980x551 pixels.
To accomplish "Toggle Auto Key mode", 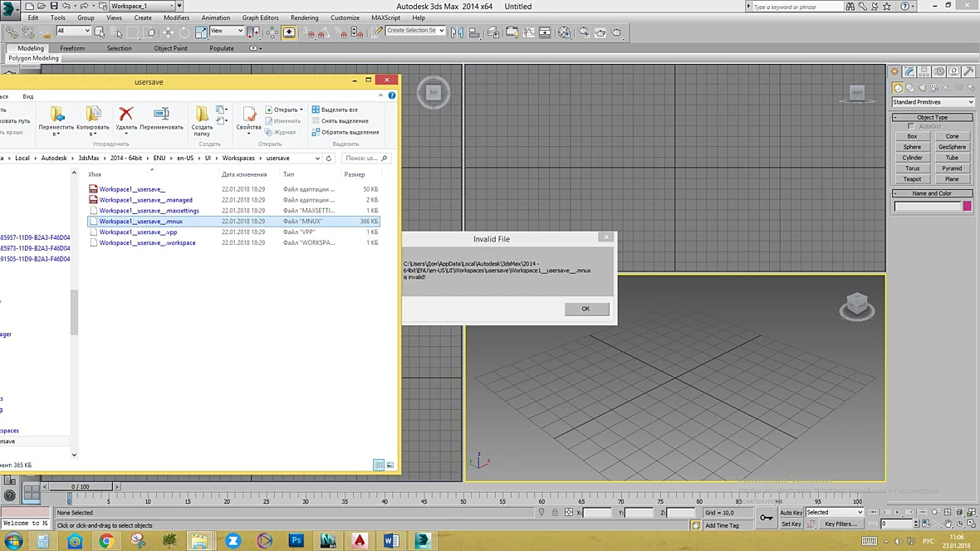I will 791,512.
